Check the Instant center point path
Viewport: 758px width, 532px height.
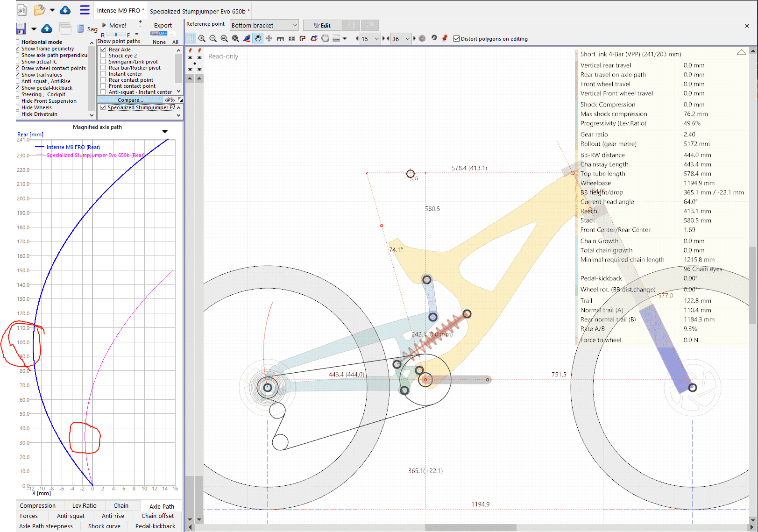[103, 74]
